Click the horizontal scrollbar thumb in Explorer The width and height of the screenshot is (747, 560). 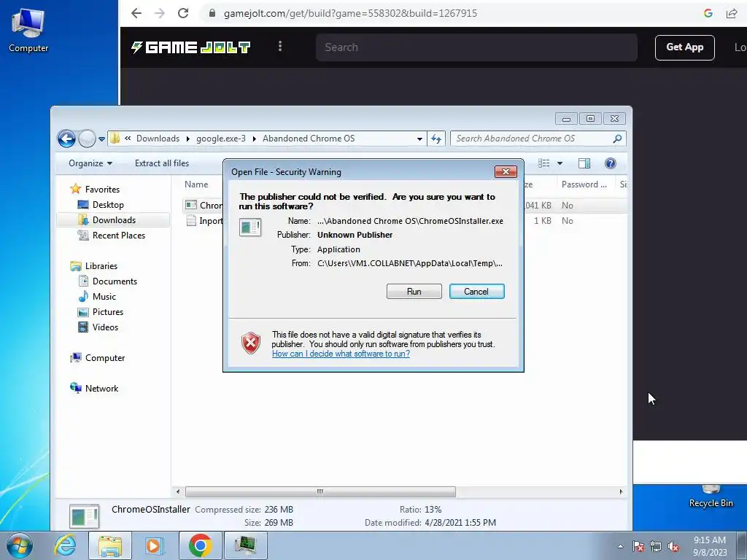(x=320, y=491)
